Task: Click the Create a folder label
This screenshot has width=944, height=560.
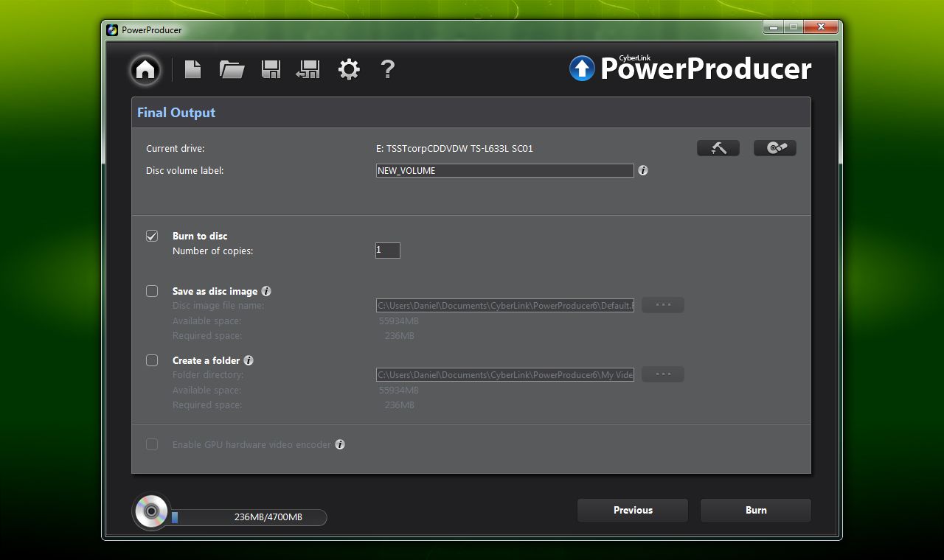Action: [x=206, y=360]
